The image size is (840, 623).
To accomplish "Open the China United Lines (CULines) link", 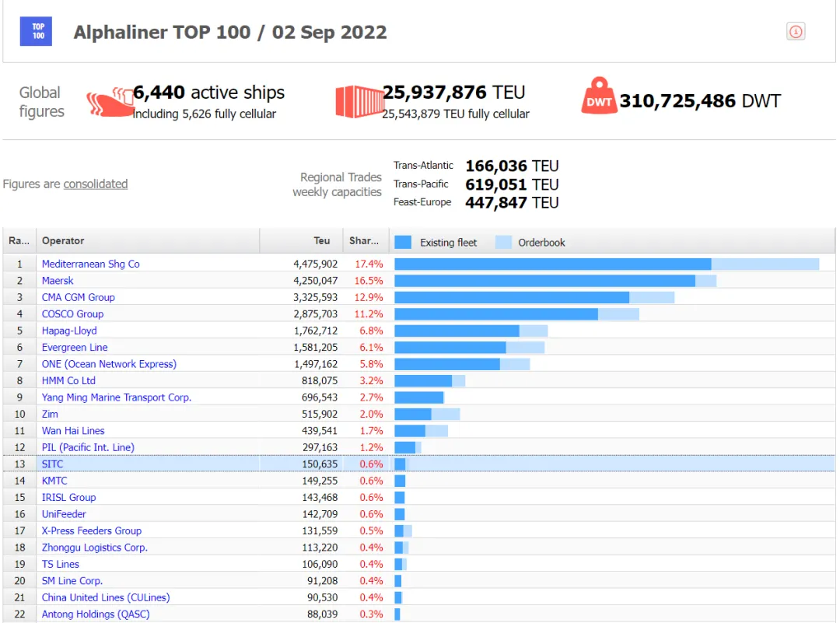I will pyautogui.click(x=106, y=597).
